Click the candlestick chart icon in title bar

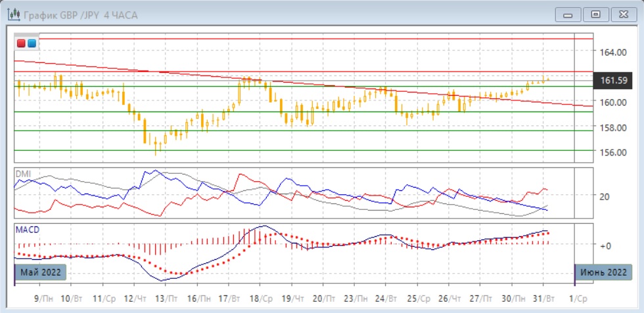[12, 14]
